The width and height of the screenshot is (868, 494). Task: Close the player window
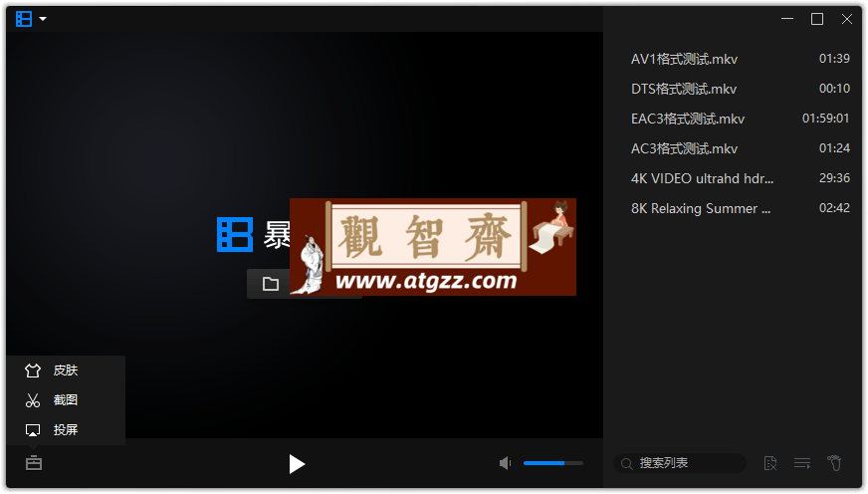point(847,19)
